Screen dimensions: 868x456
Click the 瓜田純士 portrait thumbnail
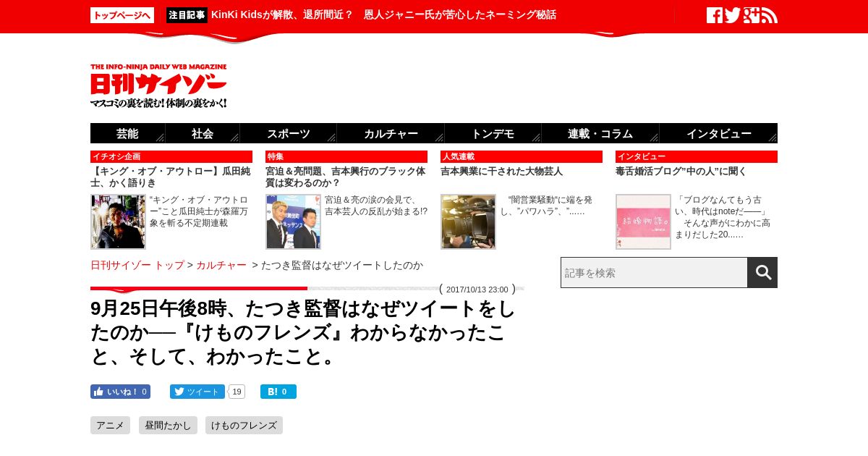[x=118, y=221]
